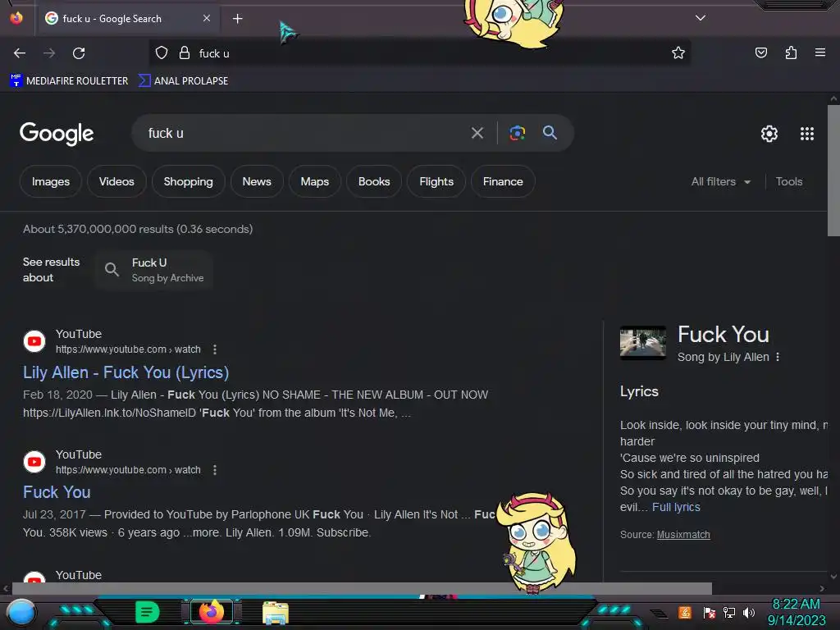Open Save to Pocket button
The height and width of the screenshot is (630, 840).
tap(760, 52)
